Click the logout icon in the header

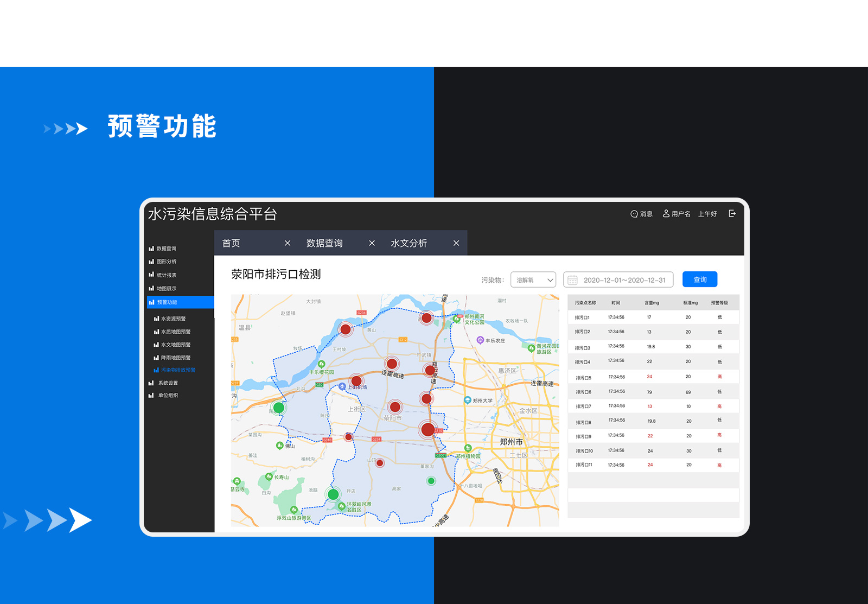tap(732, 214)
